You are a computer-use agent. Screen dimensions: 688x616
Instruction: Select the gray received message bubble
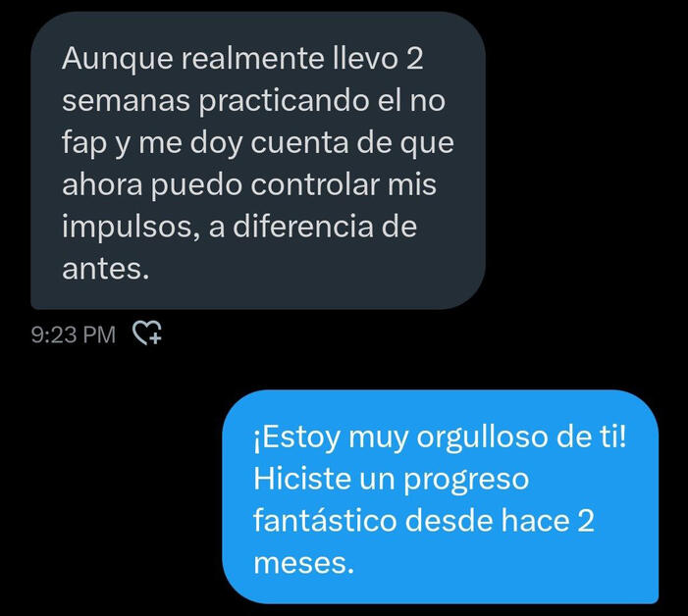(x=258, y=161)
